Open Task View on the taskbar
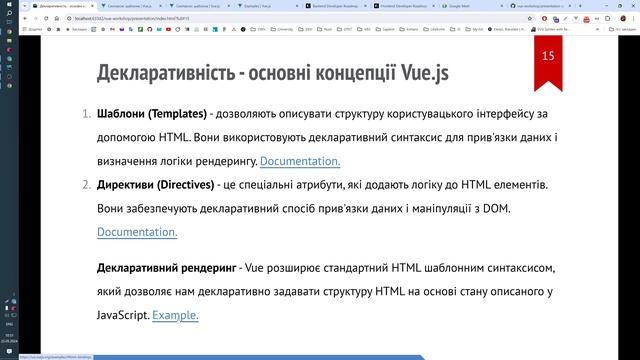640x360 pixels. coord(9,22)
